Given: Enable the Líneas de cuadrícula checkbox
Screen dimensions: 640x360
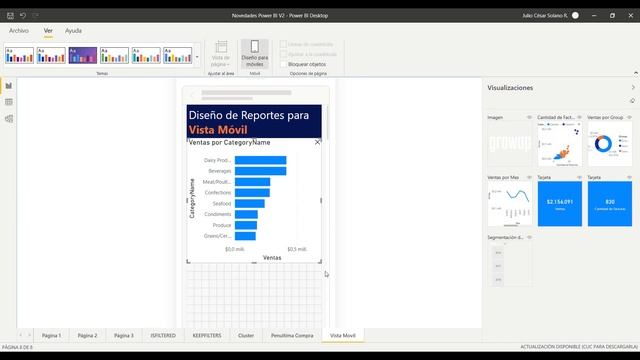Looking at the screenshot, I should click(x=283, y=44).
